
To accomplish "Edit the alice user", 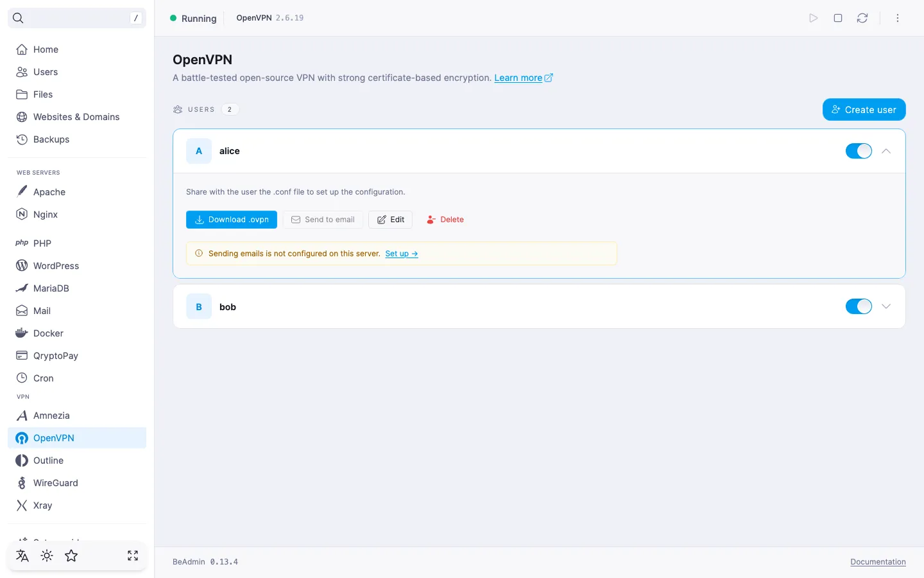I will [x=391, y=220].
